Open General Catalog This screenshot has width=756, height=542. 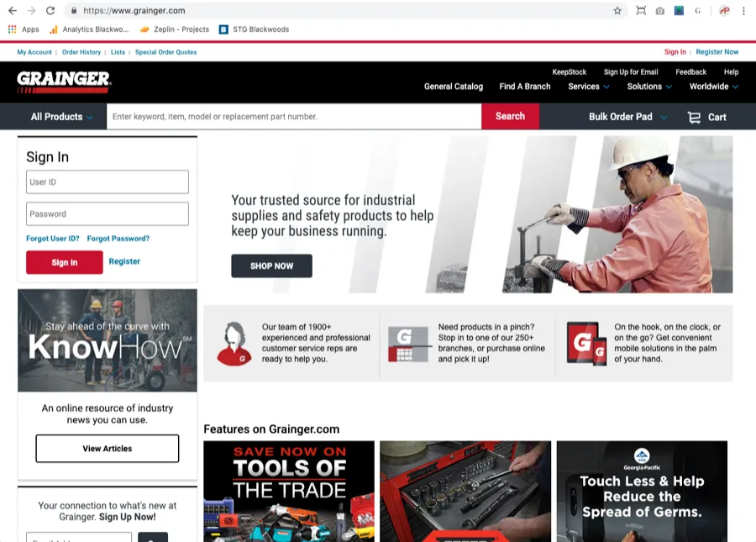click(x=454, y=87)
